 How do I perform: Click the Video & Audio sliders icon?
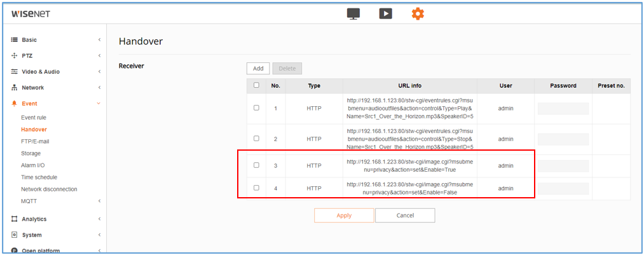point(15,72)
